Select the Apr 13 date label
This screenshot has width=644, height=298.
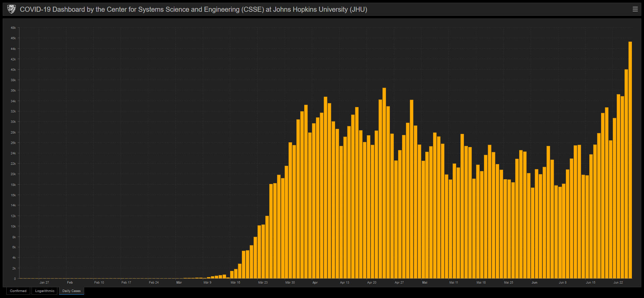tap(344, 283)
